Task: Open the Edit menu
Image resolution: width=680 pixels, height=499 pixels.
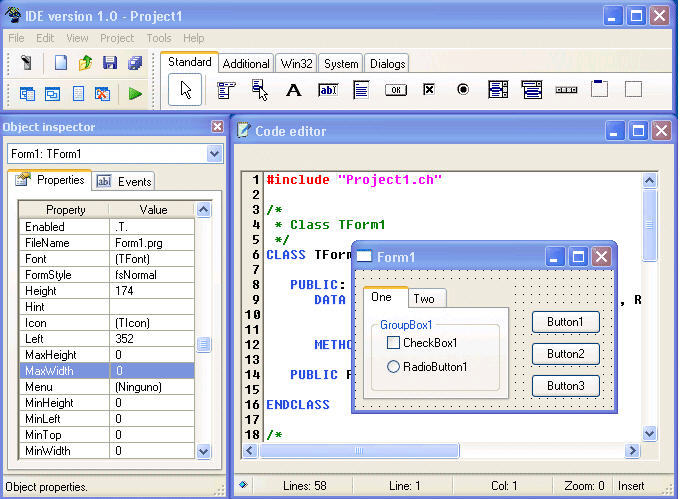Action: [45, 38]
